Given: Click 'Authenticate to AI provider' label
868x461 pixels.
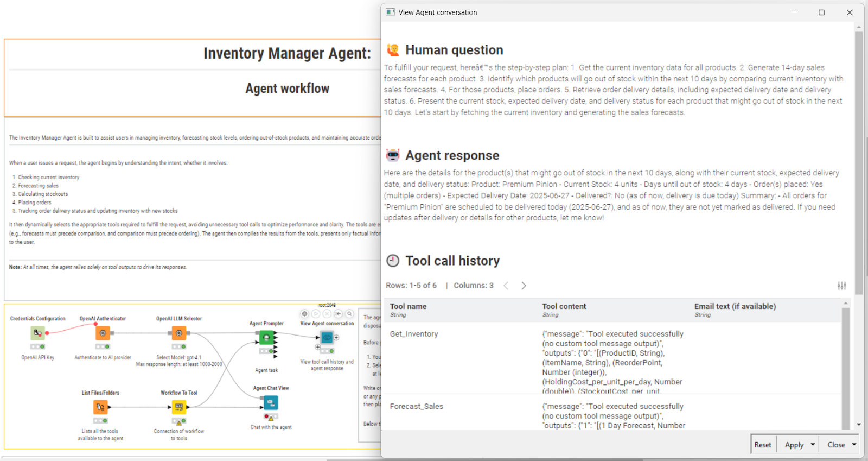Looking at the screenshot, I should pos(103,358).
